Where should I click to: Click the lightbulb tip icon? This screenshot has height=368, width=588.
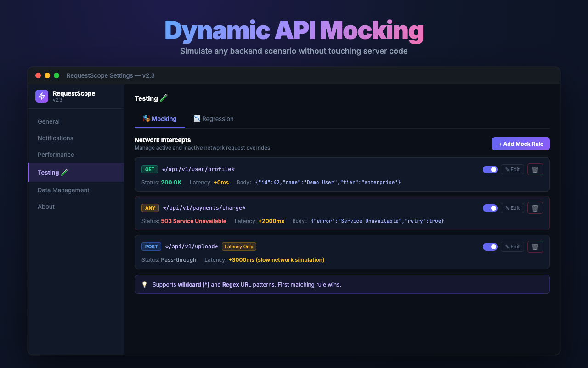(144, 284)
